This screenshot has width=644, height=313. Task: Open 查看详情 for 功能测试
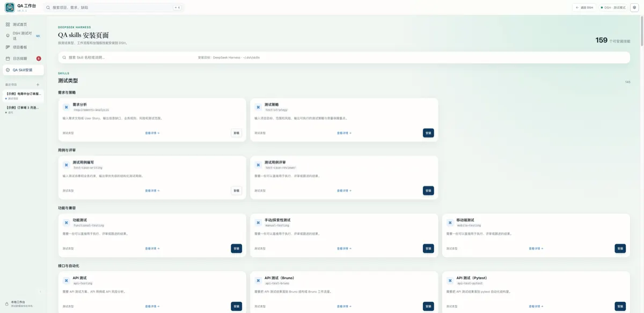click(152, 249)
